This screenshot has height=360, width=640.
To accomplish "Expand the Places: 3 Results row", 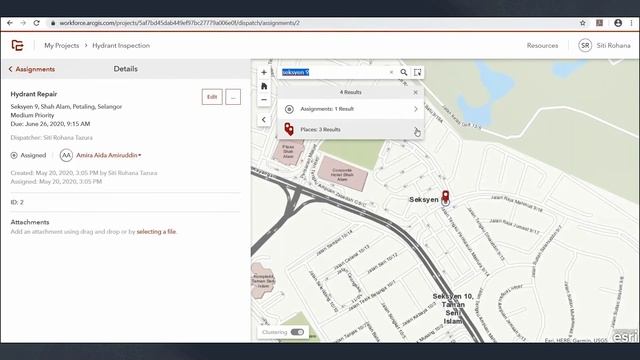I will tap(350, 129).
